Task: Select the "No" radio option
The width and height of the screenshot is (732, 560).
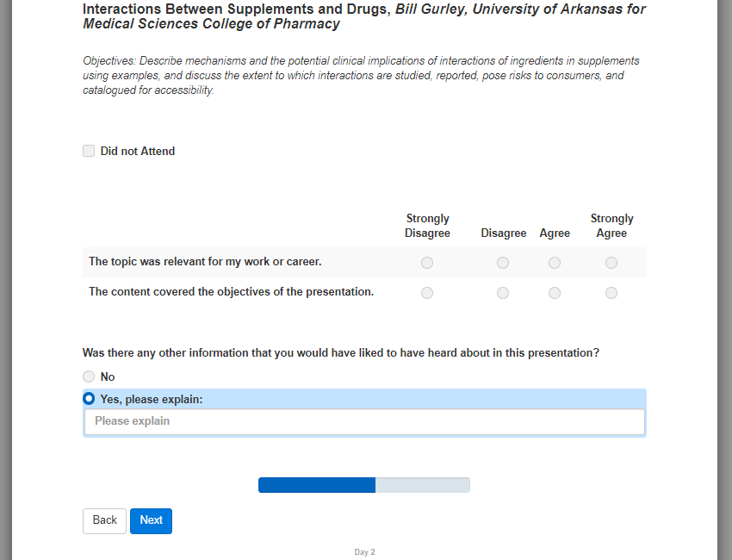Action: point(89,376)
